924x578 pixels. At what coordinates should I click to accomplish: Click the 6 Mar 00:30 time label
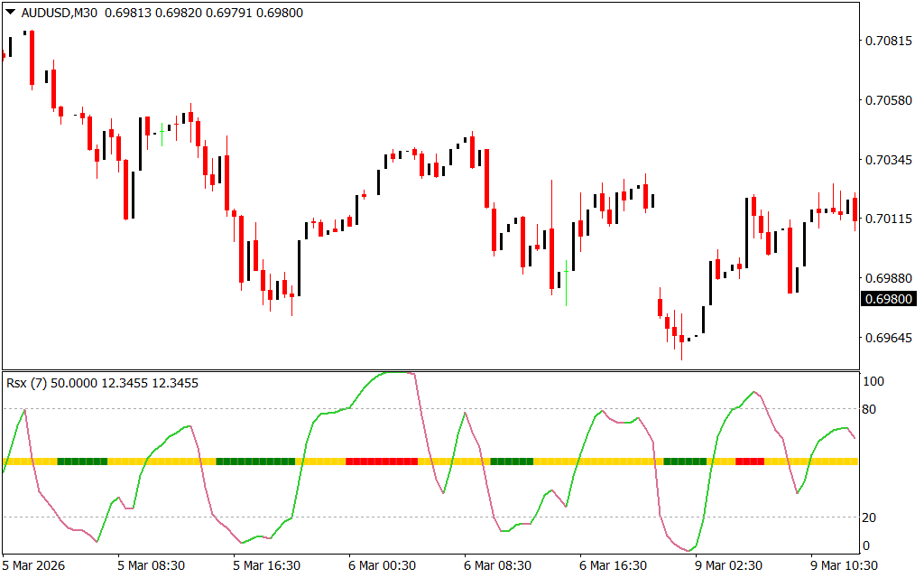[x=384, y=564]
